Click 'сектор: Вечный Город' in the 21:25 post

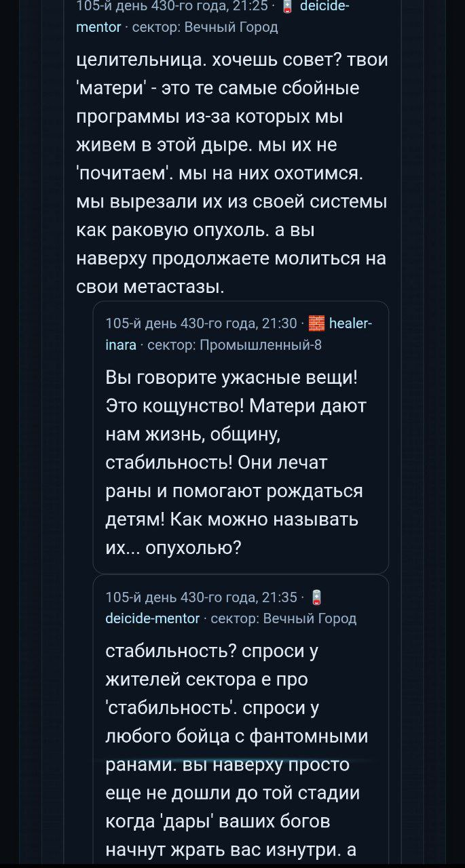coord(204,28)
